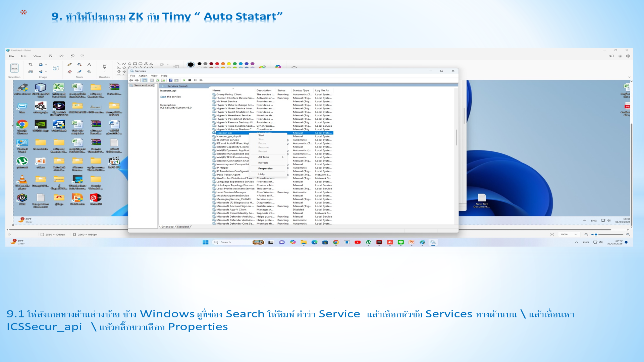This screenshot has height=362, width=644.
Task: Select the Eraser tool in Paint
Action: pyautogui.click(x=69, y=72)
